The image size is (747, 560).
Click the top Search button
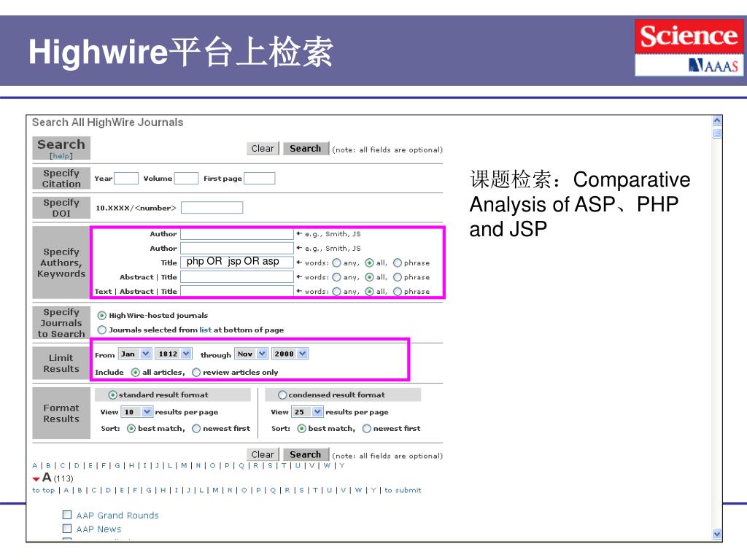click(306, 149)
